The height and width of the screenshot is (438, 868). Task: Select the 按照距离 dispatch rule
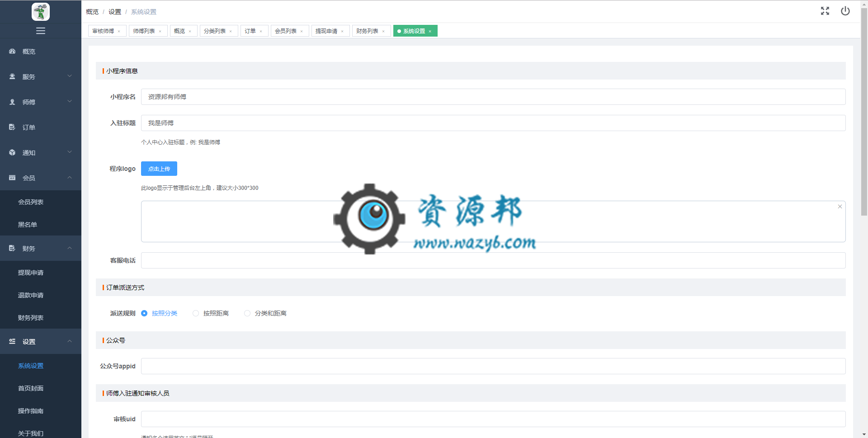pos(211,313)
